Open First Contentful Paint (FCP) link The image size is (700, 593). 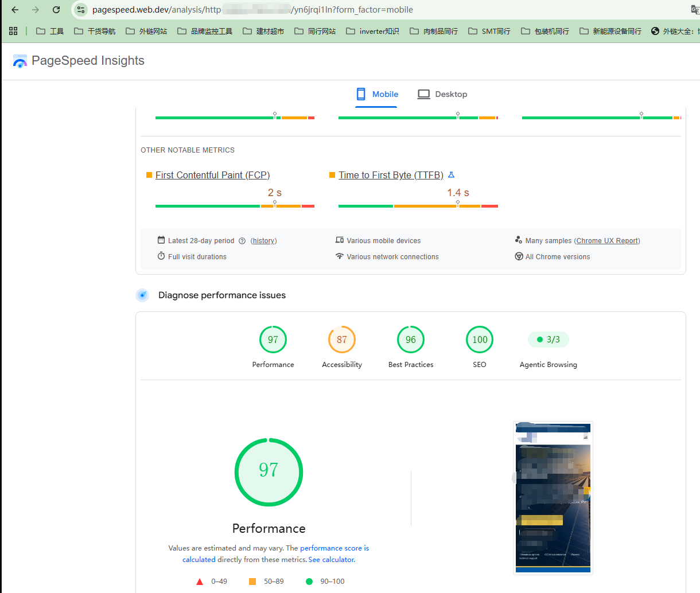(212, 175)
